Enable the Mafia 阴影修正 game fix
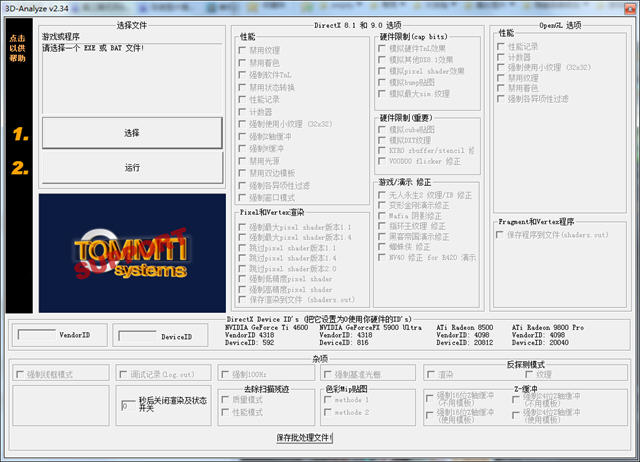Image resolution: width=640 pixels, height=462 pixels. click(382, 215)
